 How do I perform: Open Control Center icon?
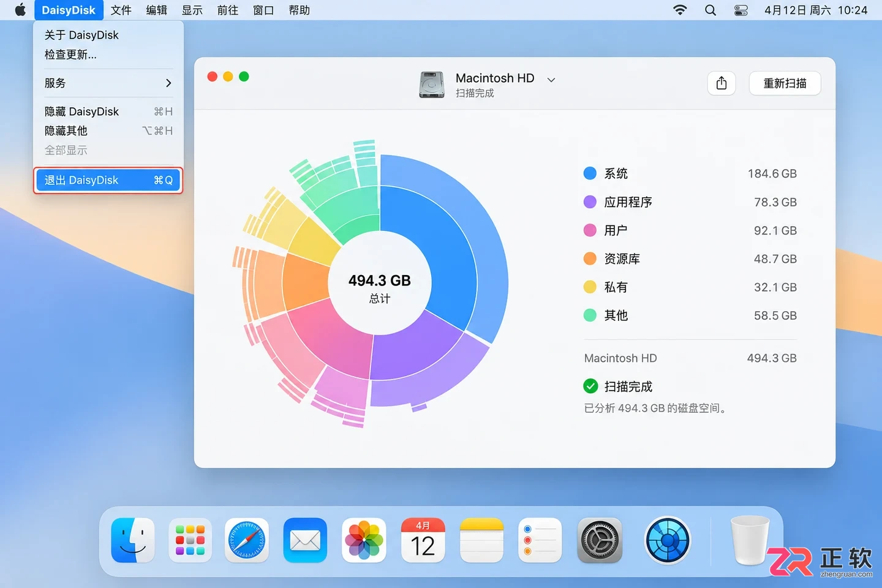[741, 10]
